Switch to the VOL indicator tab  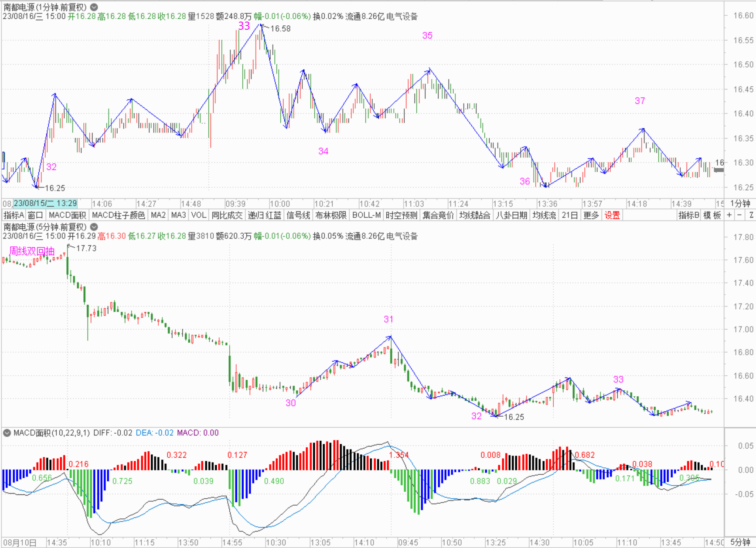198,215
